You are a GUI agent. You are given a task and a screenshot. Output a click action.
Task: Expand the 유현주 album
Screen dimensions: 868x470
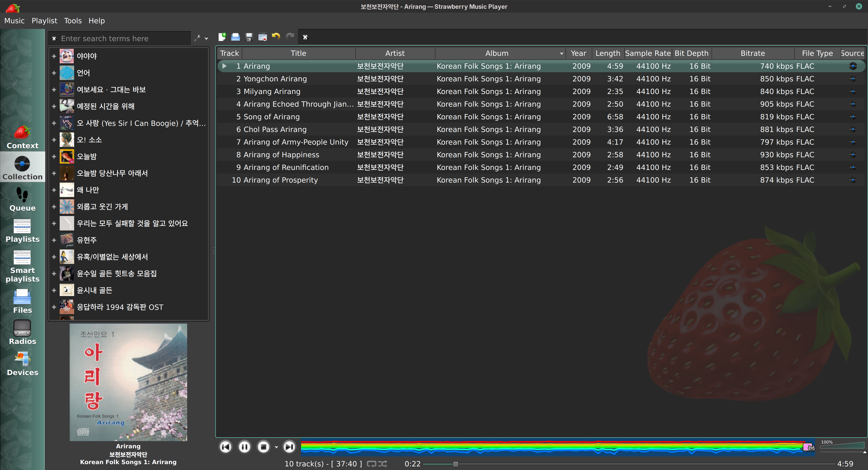coord(54,240)
